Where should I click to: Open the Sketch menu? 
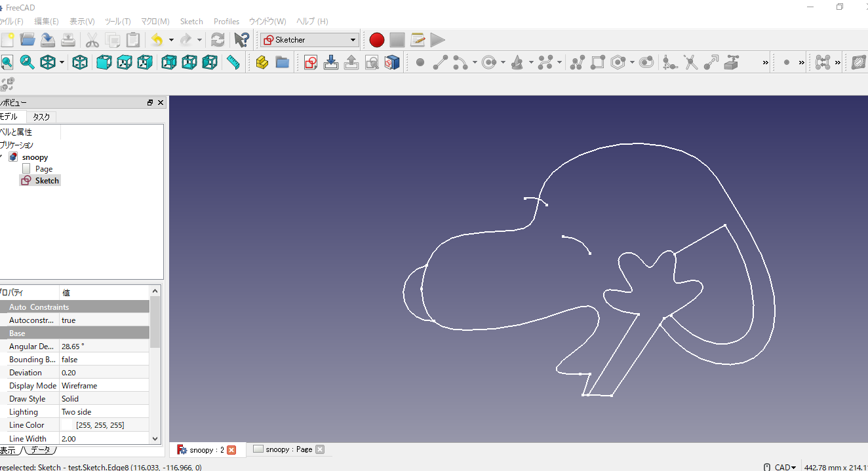(191, 22)
